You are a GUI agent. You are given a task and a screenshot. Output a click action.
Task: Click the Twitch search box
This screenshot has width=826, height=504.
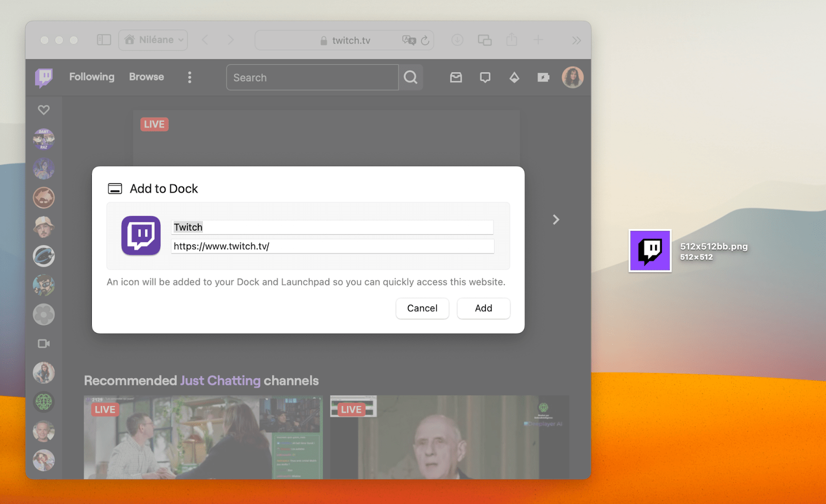pyautogui.click(x=312, y=77)
